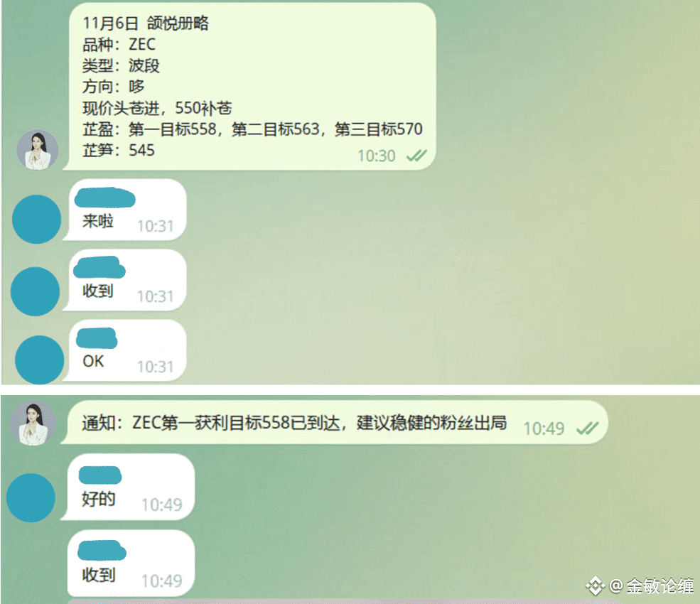Click the woman avatar beside ZEC strategy message
The height and width of the screenshot is (604, 700).
38,151
